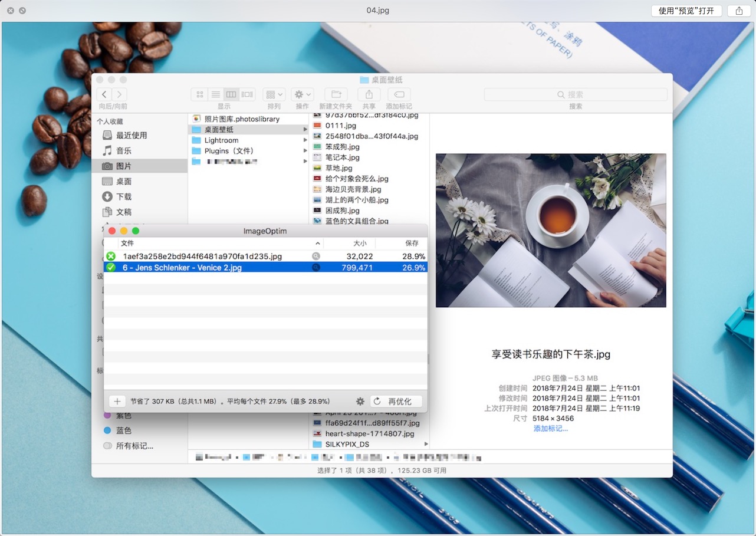Click the 添加标记 tag toolbar icon
The height and width of the screenshot is (536, 756).
coord(399,94)
